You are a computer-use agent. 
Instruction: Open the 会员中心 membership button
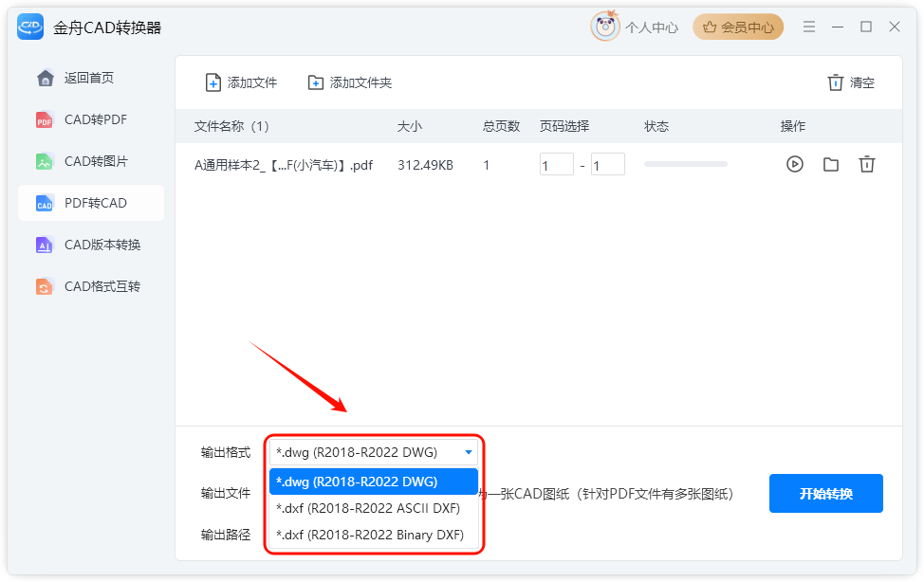[738, 27]
